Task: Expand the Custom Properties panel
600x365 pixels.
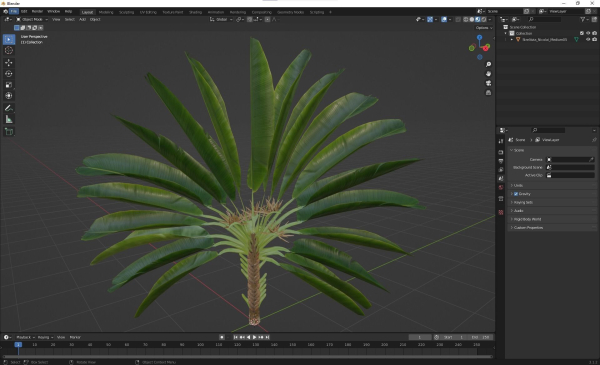Action: [x=552, y=228]
